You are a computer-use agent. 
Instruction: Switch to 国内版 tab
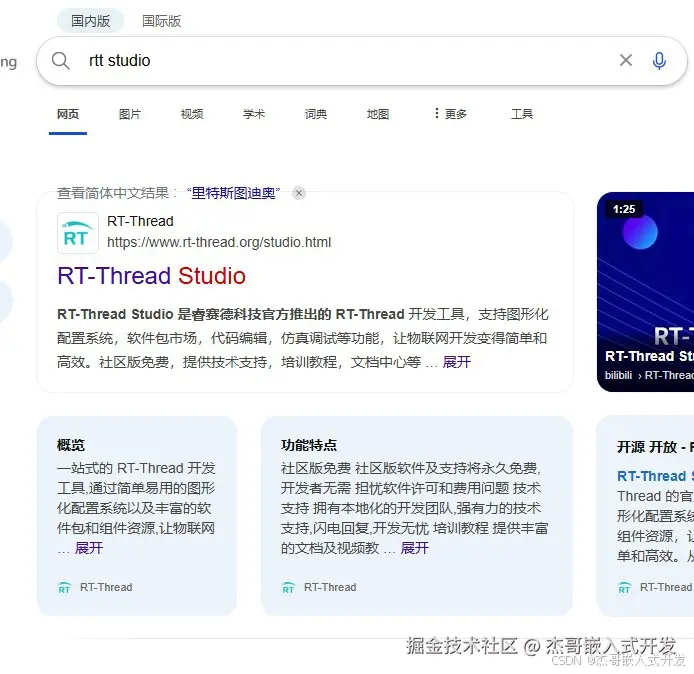(x=90, y=21)
